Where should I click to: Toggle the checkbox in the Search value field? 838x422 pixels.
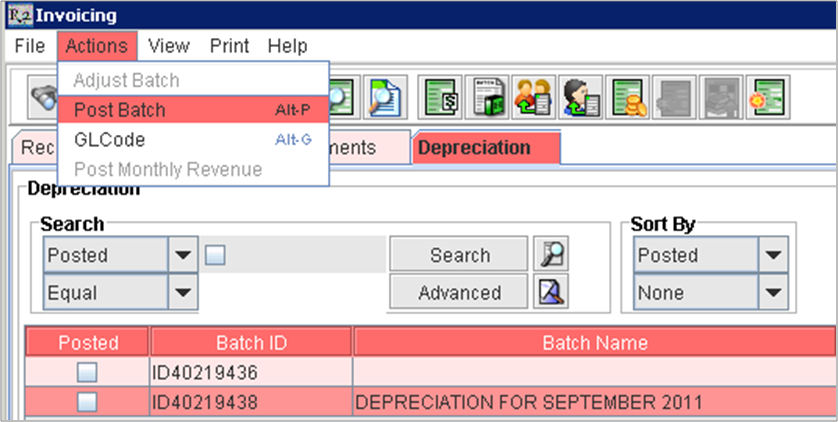click(x=215, y=255)
